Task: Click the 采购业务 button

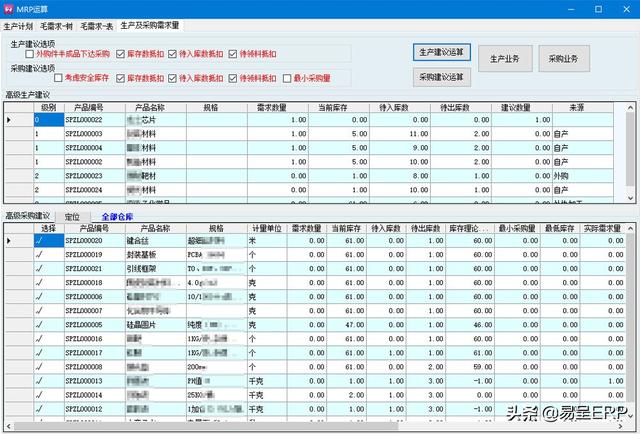Action: [x=563, y=59]
